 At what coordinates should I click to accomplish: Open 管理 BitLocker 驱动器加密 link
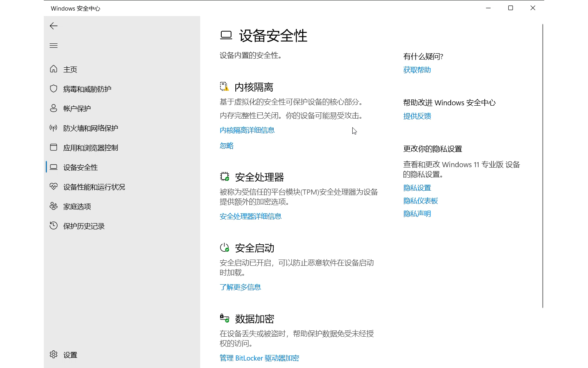[x=260, y=358]
